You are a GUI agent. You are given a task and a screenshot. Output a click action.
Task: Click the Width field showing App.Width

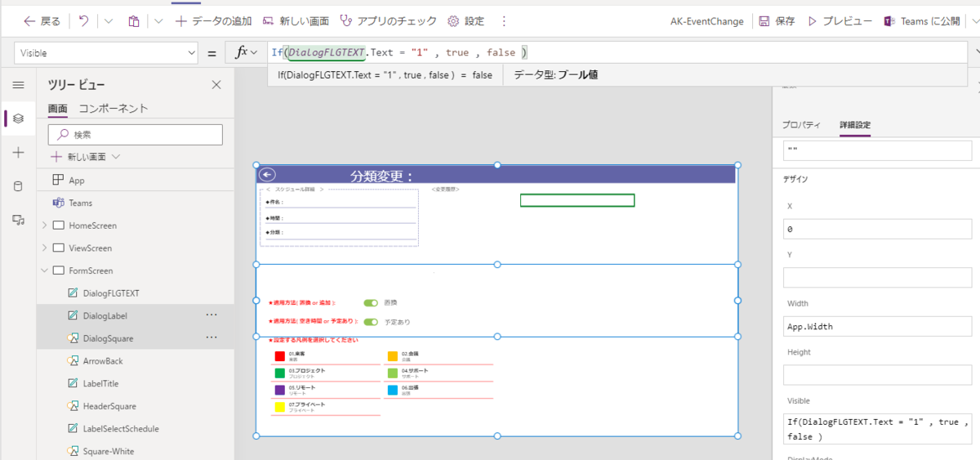[x=877, y=326]
